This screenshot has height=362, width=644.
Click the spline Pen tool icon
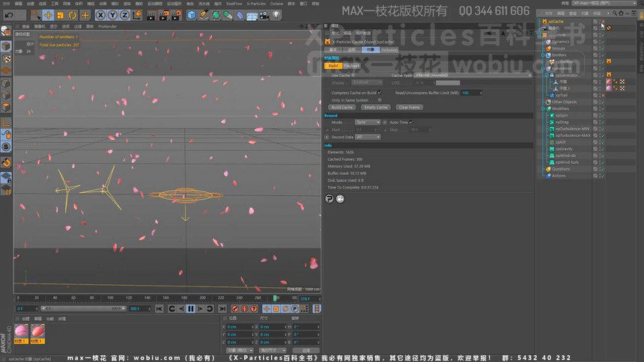[204, 16]
